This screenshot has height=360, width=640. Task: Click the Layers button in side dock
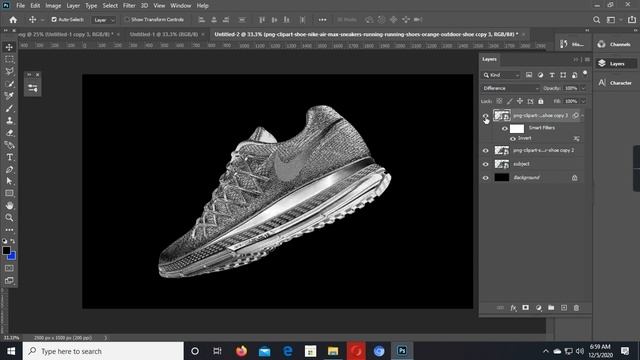click(616, 63)
